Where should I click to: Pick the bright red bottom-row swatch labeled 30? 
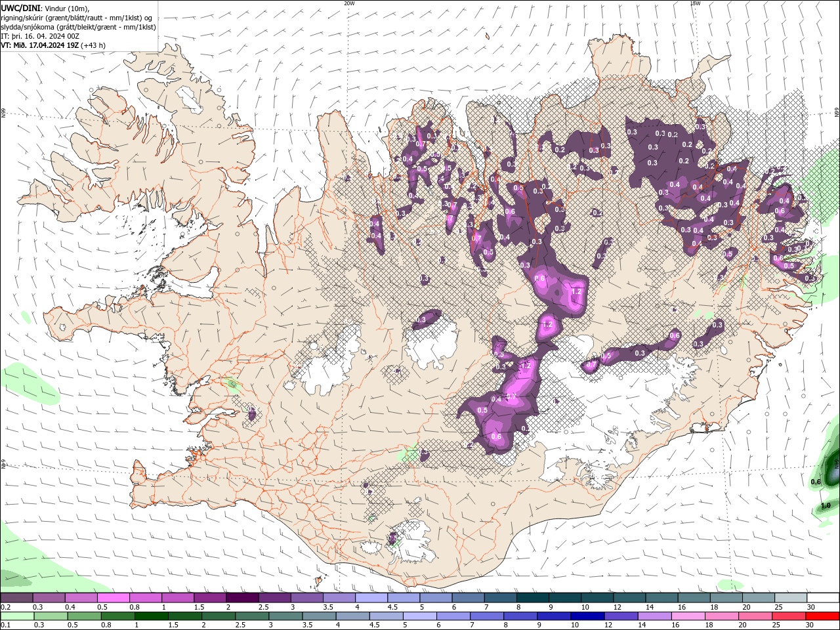(822, 616)
